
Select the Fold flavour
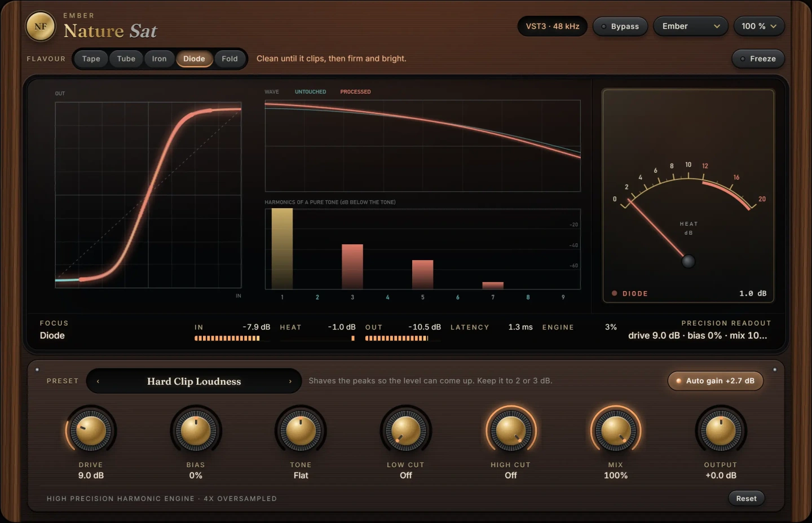(230, 59)
